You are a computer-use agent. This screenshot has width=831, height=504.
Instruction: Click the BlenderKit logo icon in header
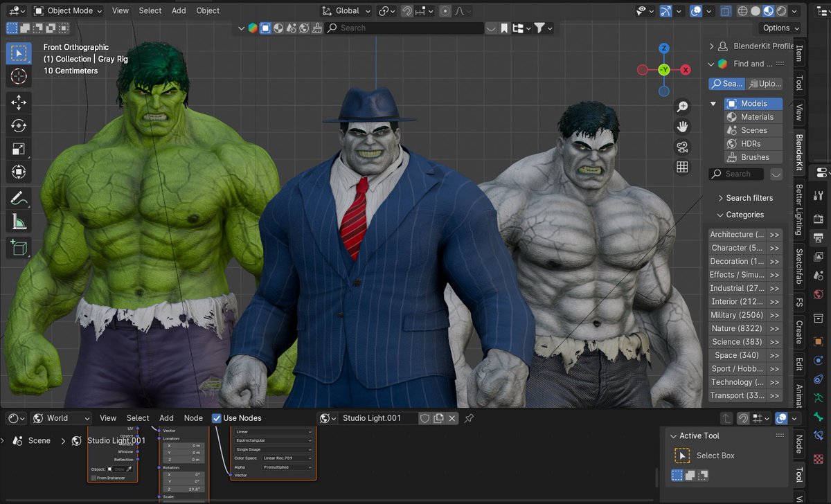[x=252, y=28]
